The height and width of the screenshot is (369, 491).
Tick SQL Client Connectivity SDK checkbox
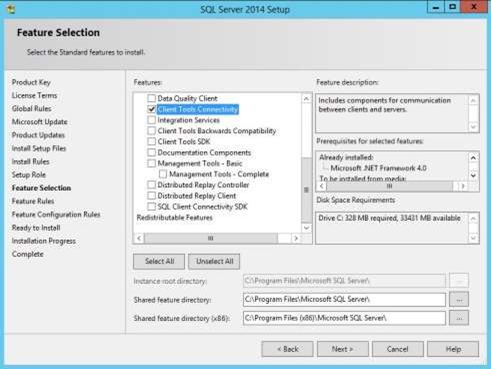152,207
